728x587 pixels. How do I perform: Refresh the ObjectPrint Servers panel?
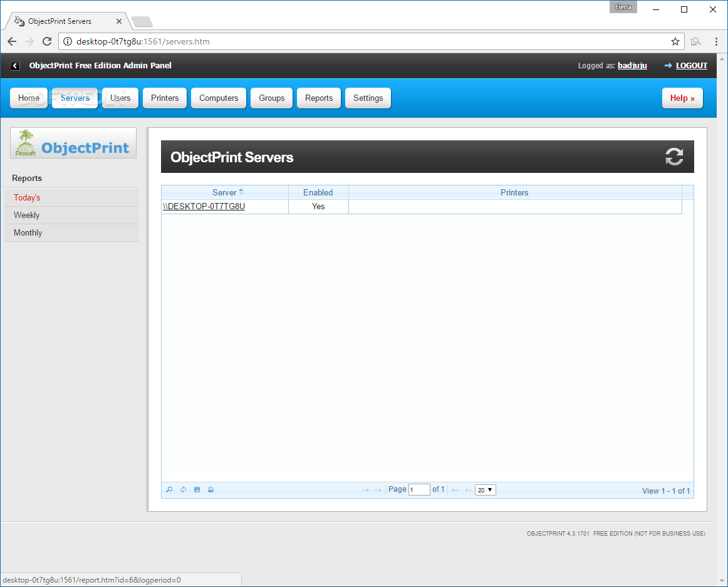pos(674,157)
